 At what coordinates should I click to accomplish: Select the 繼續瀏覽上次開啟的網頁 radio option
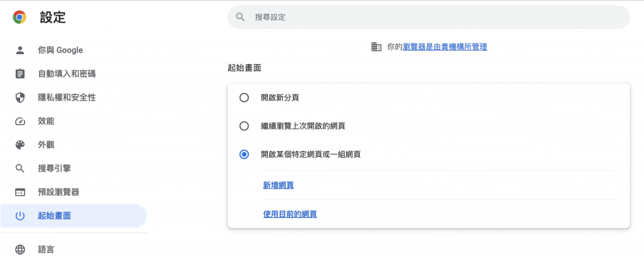(x=244, y=126)
